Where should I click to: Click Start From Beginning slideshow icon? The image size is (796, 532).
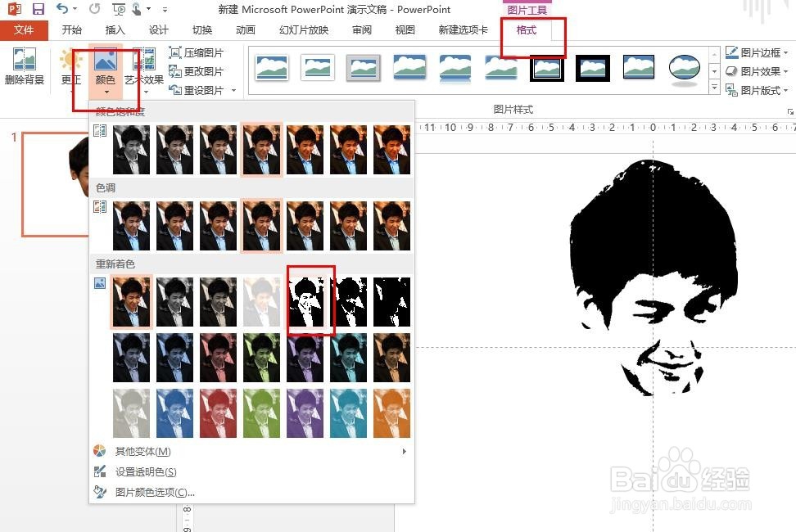(x=119, y=9)
